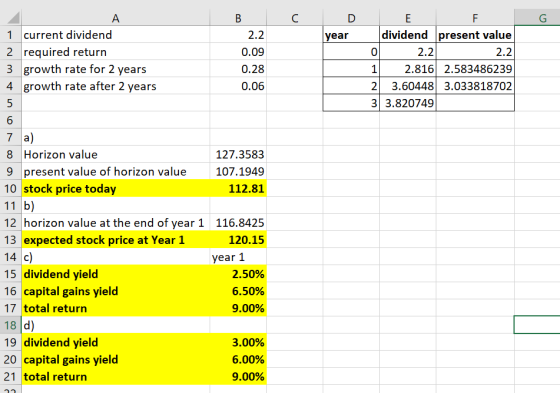
Task: Select dividend yield 3.00%
Action: coord(238,342)
